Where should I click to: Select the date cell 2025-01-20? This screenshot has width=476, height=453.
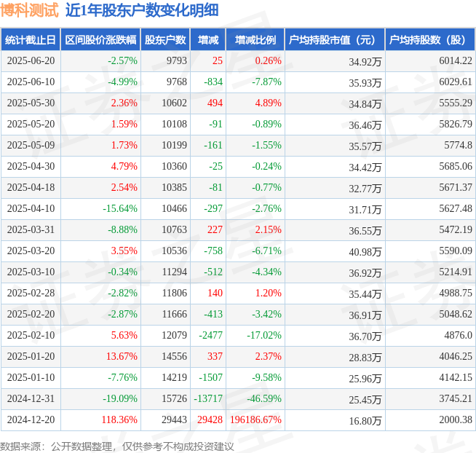31,356
